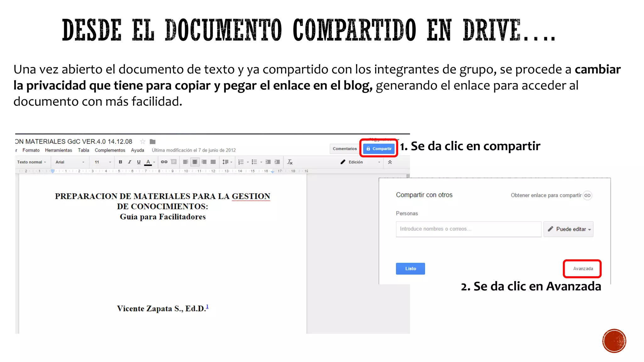Screen dimensions: 644x362
Task: Apply a bulleted list
Action: click(254, 162)
